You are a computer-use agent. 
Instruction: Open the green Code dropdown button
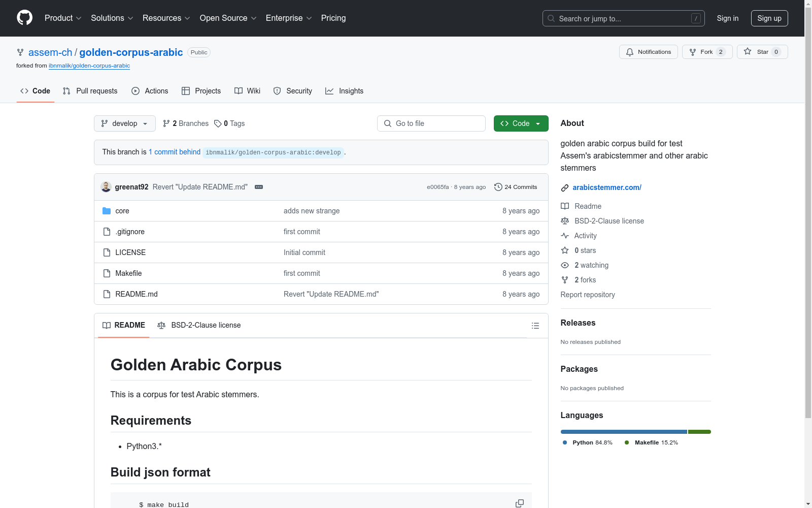point(521,123)
